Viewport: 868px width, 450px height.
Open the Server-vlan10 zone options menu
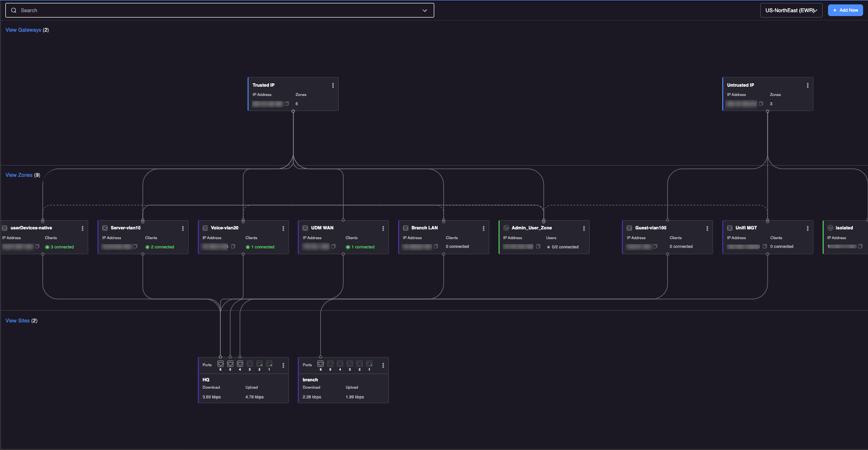click(183, 228)
